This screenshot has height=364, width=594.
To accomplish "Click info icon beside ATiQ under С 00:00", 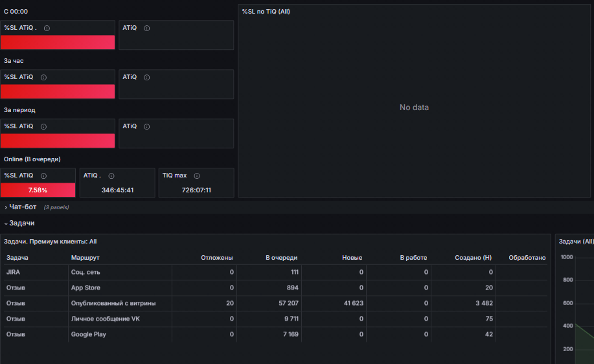I will pyautogui.click(x=146, y=28).
